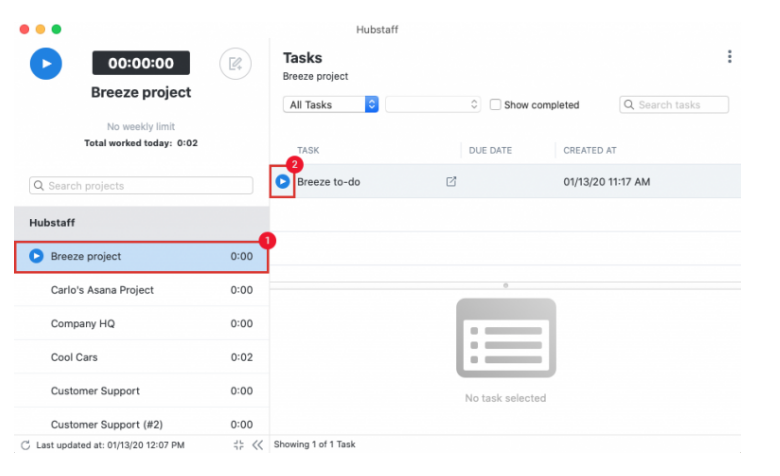Open Breeze to-do external link icon

click(451, 182)
